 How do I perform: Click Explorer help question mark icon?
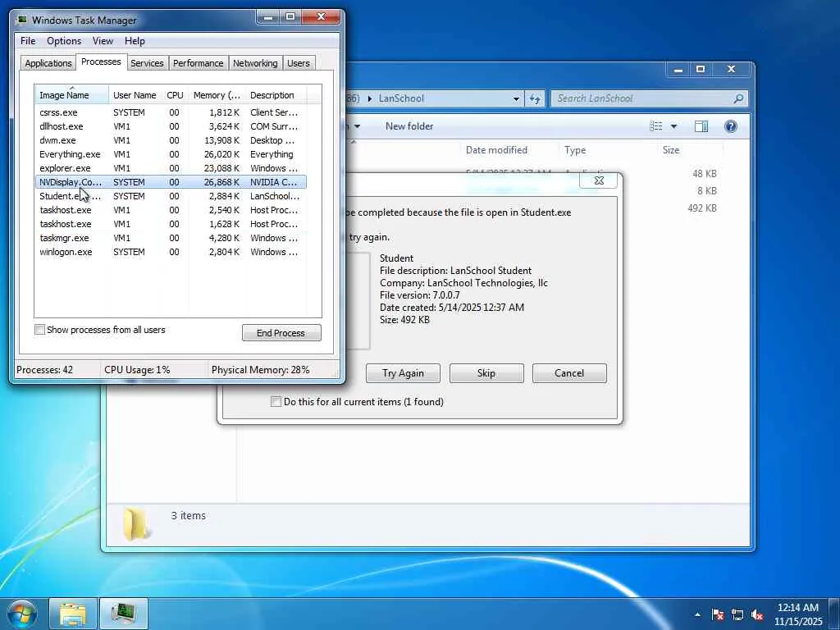pos(731,126)
